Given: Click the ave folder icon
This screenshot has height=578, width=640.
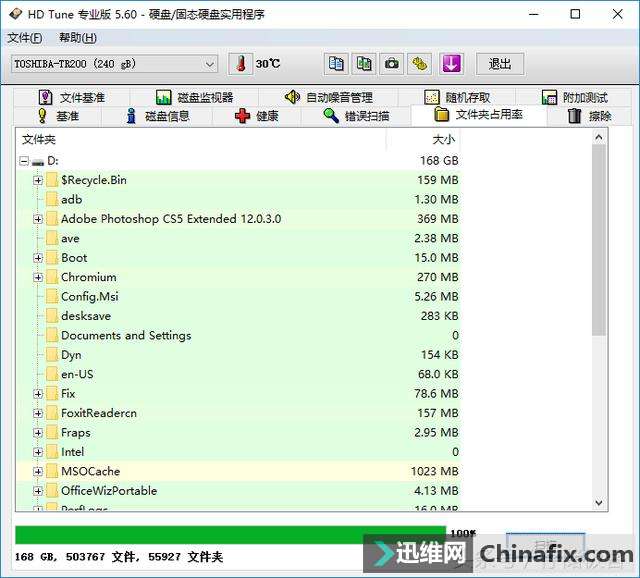Looking at the screenshot, I should click(52, 238).
